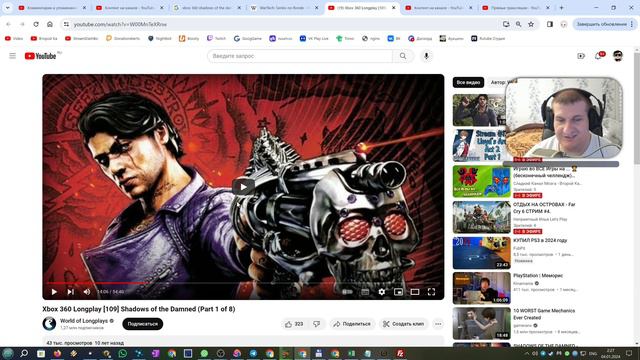Toggle the autoplay switch in the player
640x360 pixels.
[347, 292]
